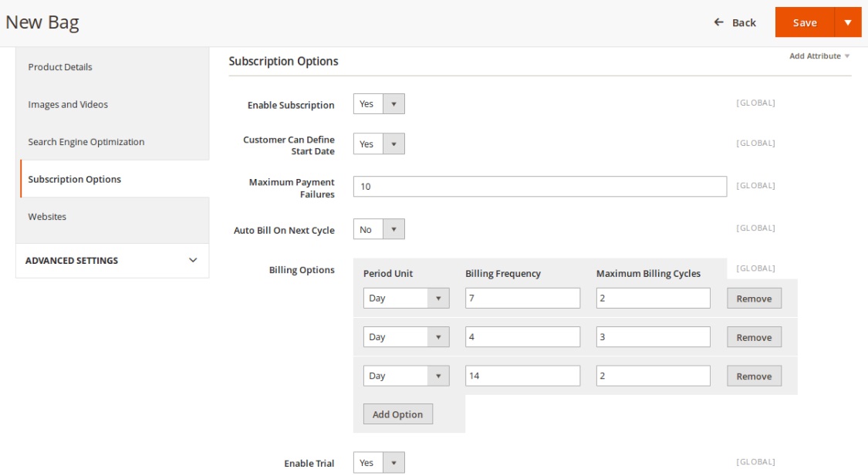Remove the billing option with frequency 4
The height and width of the screenshot is (476, 868).
(754, 337)
